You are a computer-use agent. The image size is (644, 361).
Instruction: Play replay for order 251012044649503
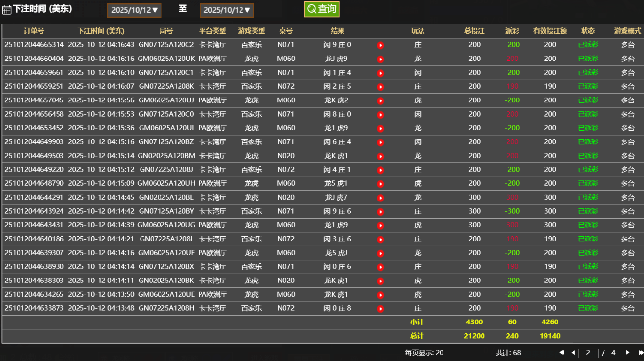(x=381, y=156)
